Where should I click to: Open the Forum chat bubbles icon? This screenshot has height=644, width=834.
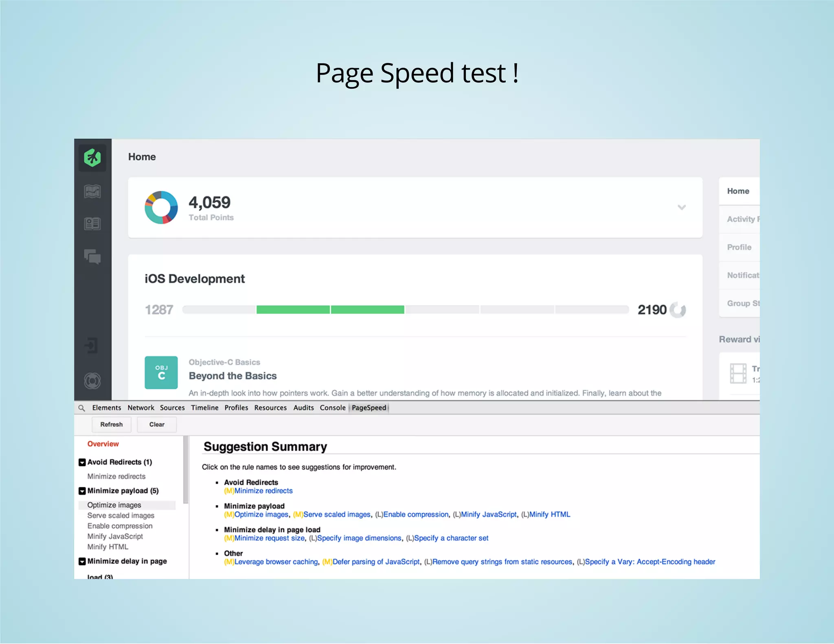pyautogui.click(x=92, y=257)
